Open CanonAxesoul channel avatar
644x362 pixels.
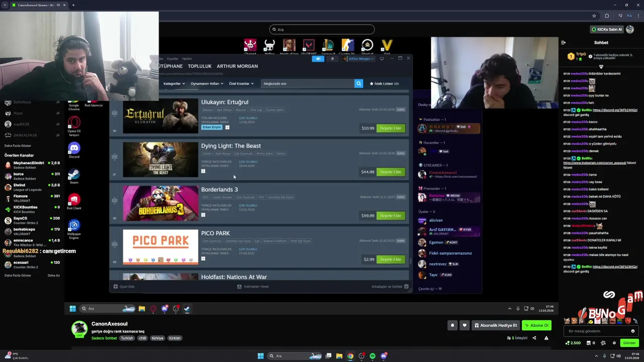tap(79, 329)
